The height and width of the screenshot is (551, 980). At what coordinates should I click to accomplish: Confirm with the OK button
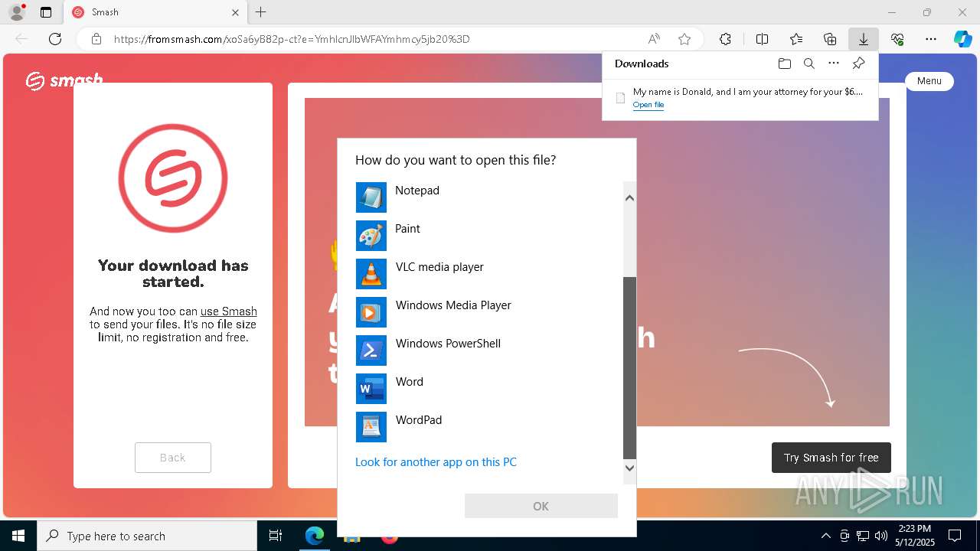[541, 506]
